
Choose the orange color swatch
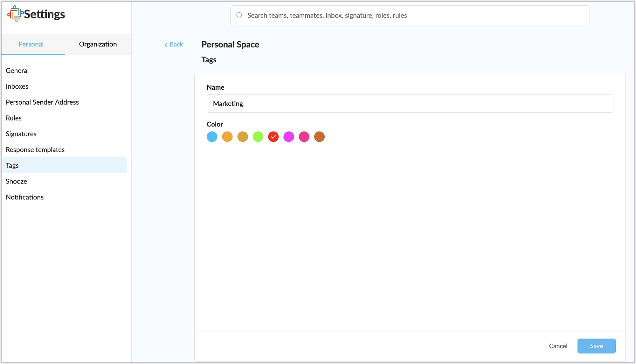click(227, 137)
